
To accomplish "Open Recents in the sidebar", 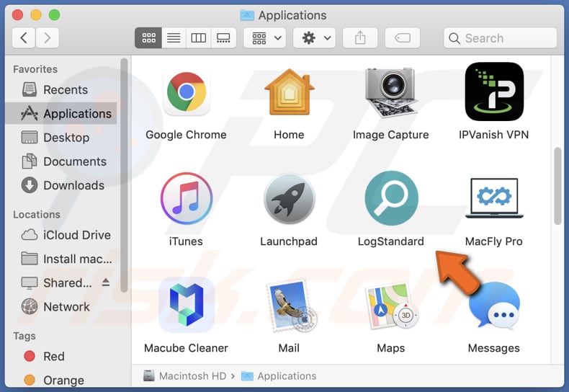I will click(61, 89).
